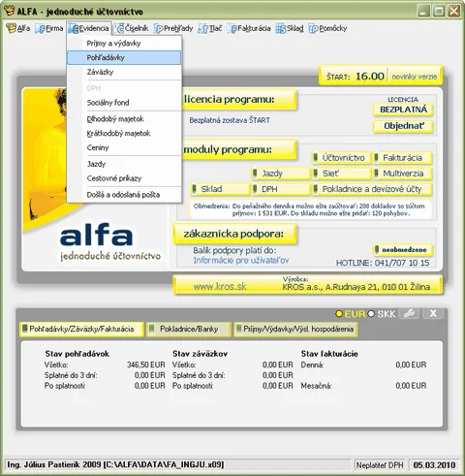Open the www.kros.sk website link
Image resolution: width=465 pixels, height=476 pixels.
point(220,286)
